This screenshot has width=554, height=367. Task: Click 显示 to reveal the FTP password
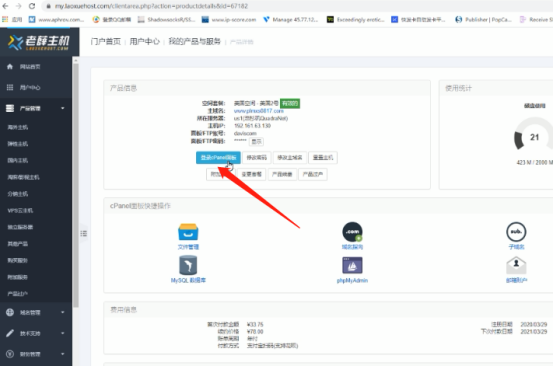[257, 142]
